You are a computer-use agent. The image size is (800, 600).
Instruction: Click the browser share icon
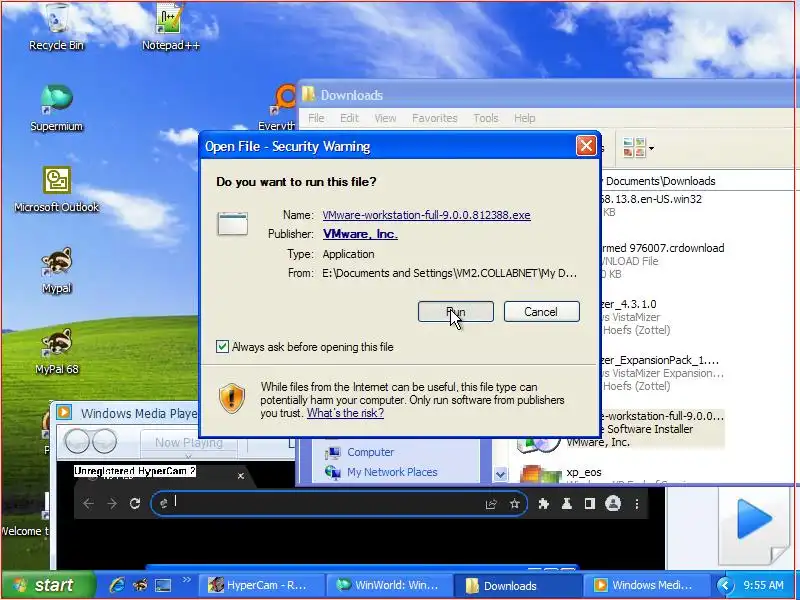pos(491,504)
